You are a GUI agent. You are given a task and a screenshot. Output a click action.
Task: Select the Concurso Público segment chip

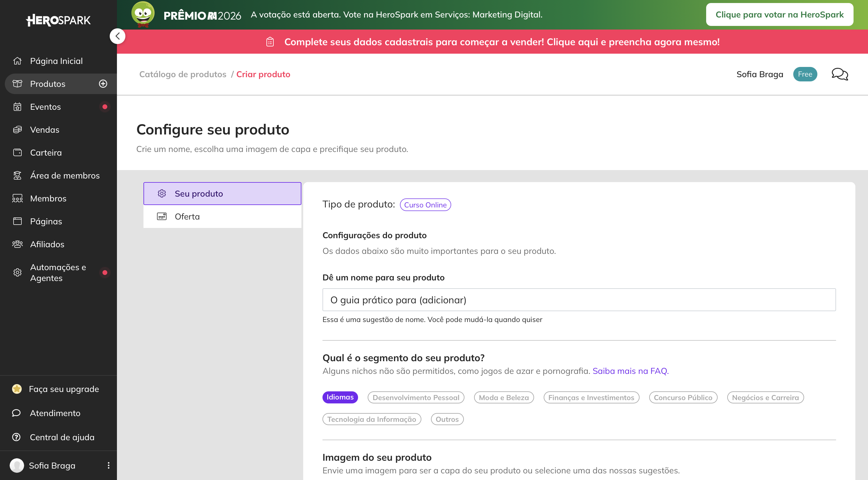click(x=683, y=398)
